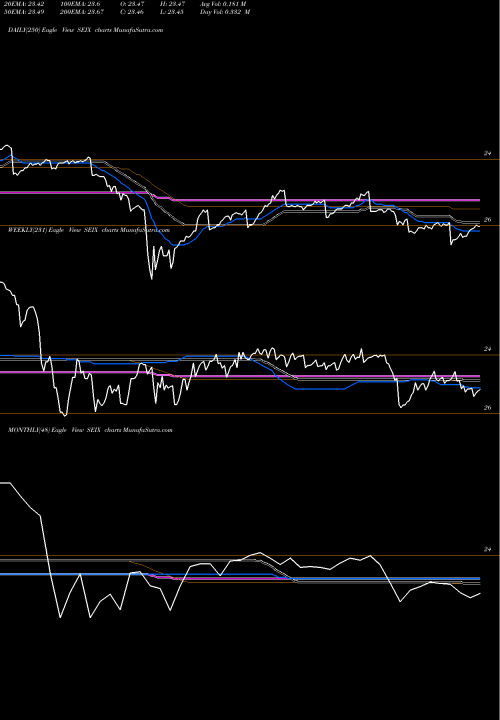The width and height of the screenshot is (500, 720).
Task: Select the open price 'O:' value
Action: coord(132,4)
